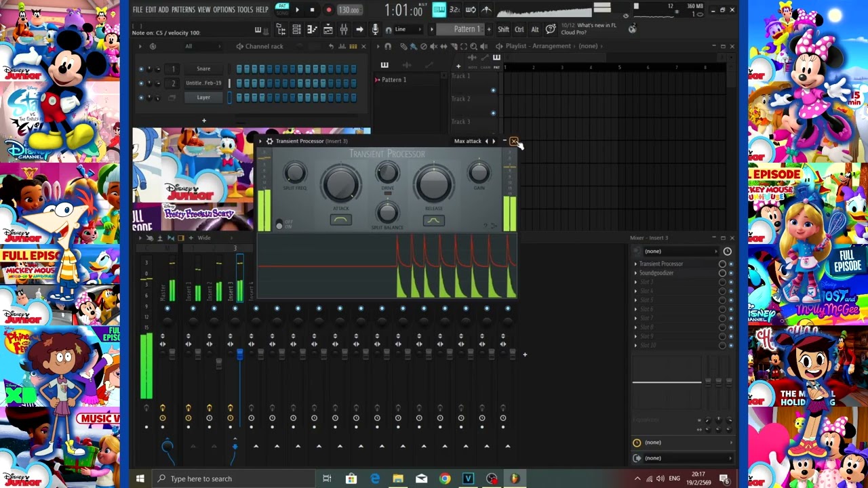The image size is (868, 488).
Task: Click the GAIN knob in Transient Processor
Action: pos(479,173)
